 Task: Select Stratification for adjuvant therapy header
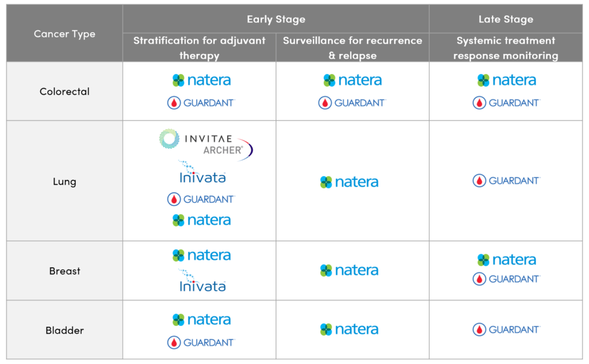[200, 48]
